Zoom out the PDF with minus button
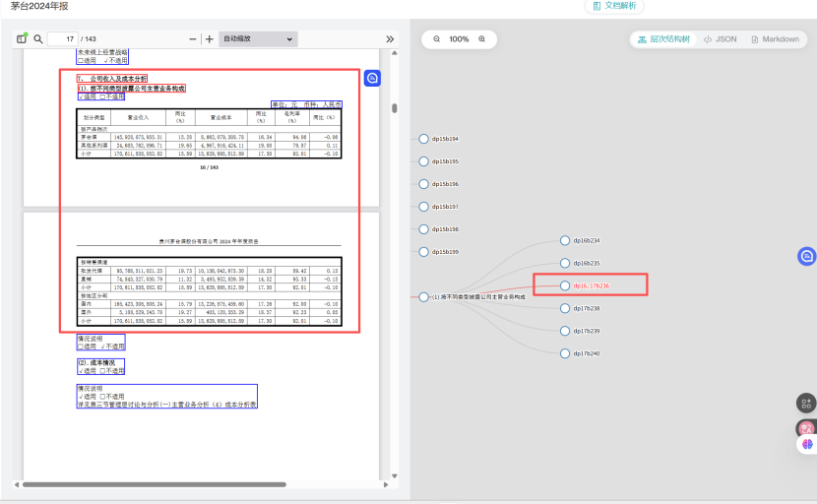Viewport: 817px width, 504px height. pyautogui.click(x=193, y=38)
